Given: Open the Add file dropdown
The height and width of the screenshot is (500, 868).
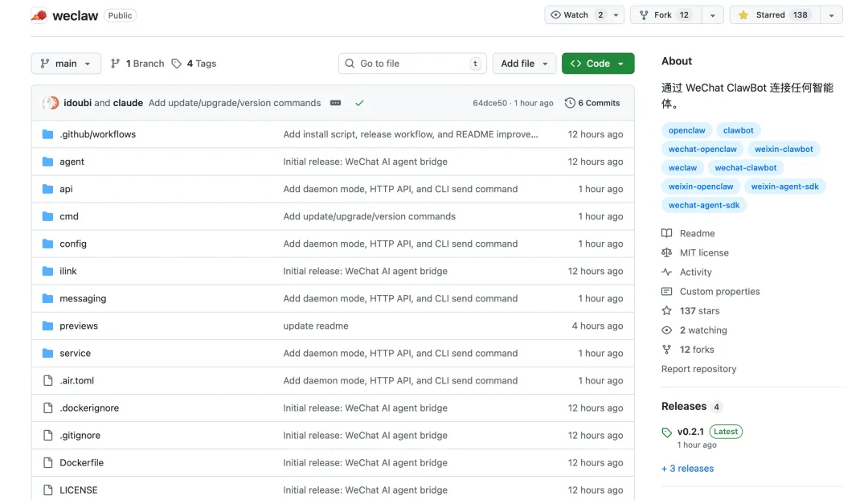Looking at the screenshot, I should coord(524,64).
